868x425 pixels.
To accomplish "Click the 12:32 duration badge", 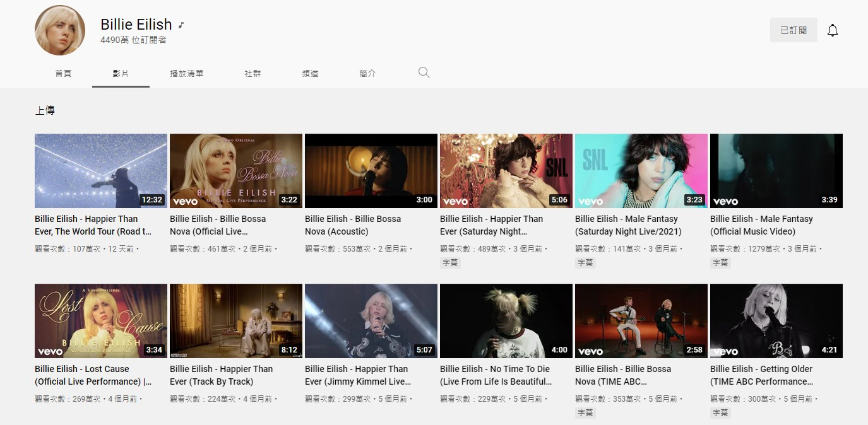I will (x=152, y=200).
